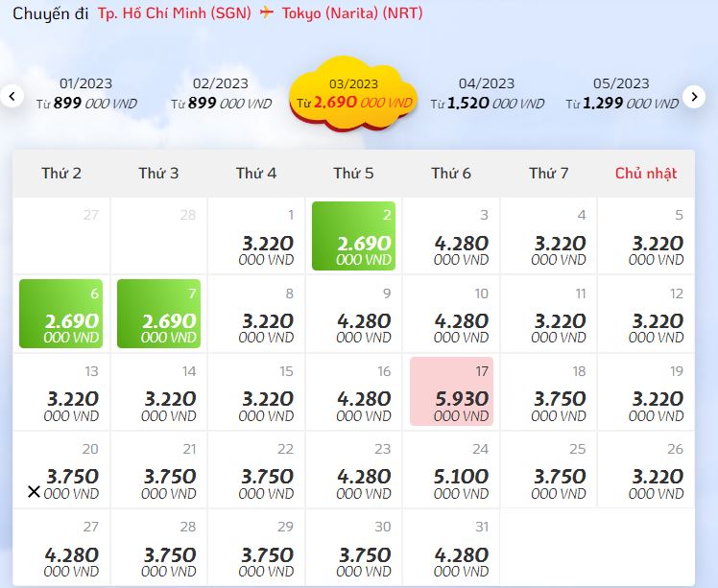Screen dimensions: 718x588
Task: Pick March 29 date cell
Action: tap(256, 548)
